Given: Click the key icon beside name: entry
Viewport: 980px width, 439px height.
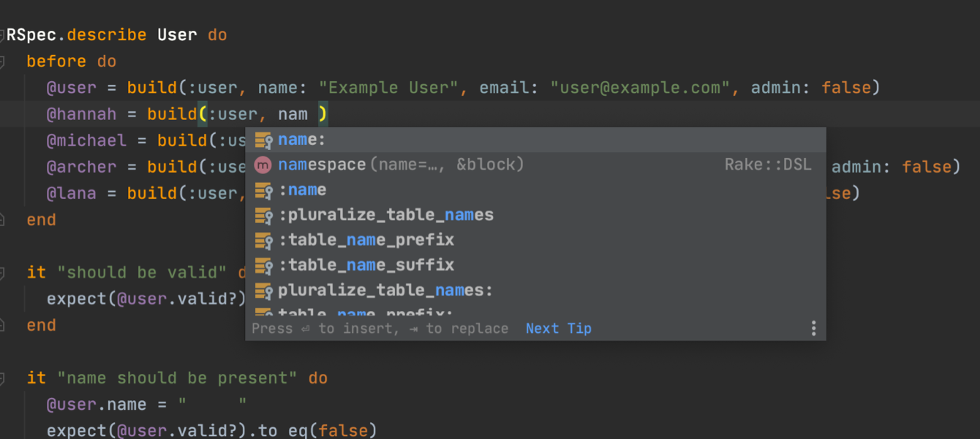Looking at the screenshot, I should [x=263, y=140].
